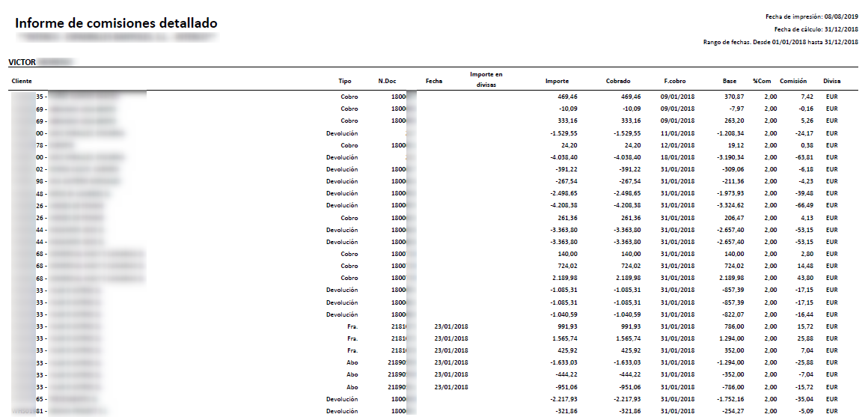This screenshot has height=417, width=868.
Task: Click the 'F.cobro' column header
Action: click(x=675, y=81)
